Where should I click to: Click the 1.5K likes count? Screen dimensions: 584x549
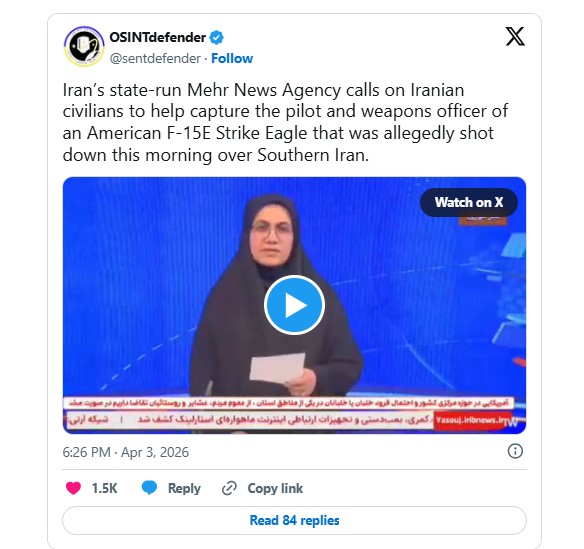point(104,488)
